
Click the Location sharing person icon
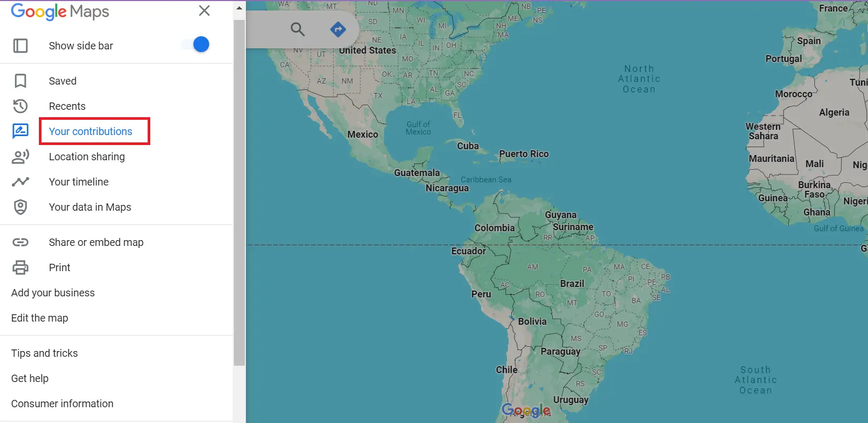(20, 157)
